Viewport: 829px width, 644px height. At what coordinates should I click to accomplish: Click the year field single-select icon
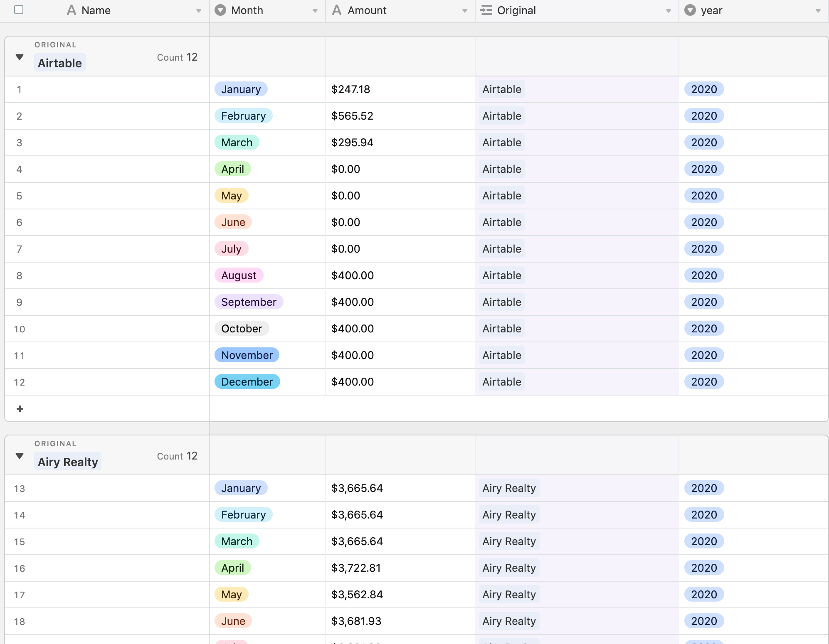point(690,10)
